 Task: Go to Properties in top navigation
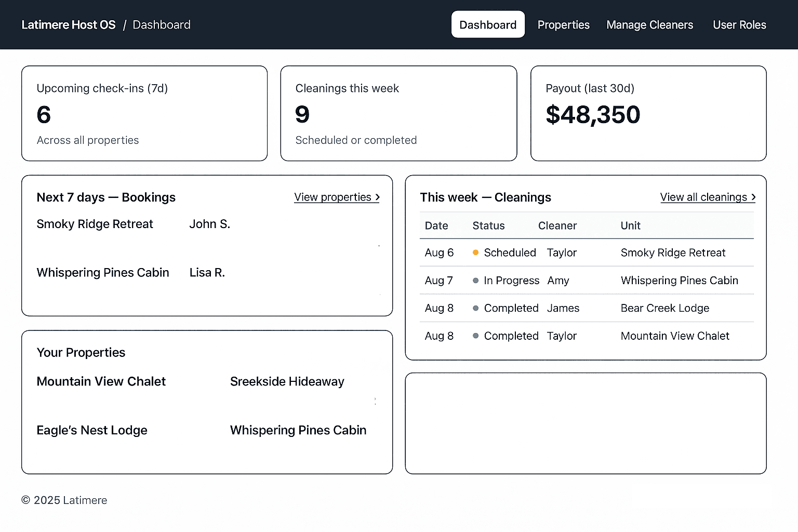[x=563, y=25]
